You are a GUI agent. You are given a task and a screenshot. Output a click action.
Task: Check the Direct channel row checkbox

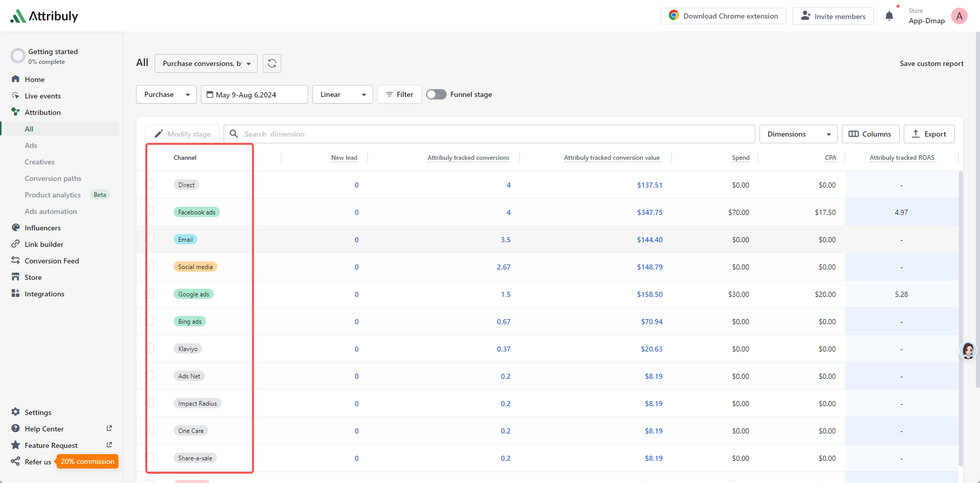[150, 184]
